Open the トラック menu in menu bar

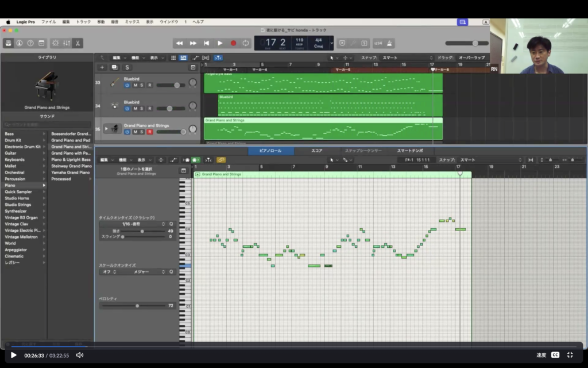[83, 22]
